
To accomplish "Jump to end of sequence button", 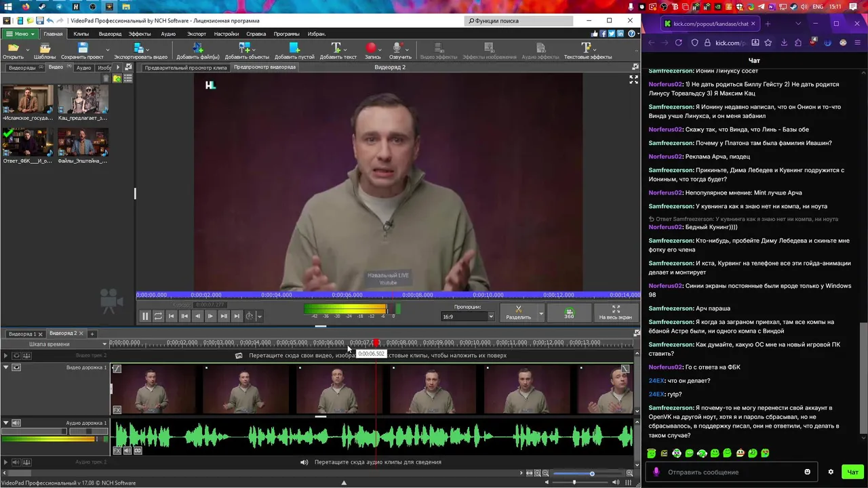I will click(236, 316).
